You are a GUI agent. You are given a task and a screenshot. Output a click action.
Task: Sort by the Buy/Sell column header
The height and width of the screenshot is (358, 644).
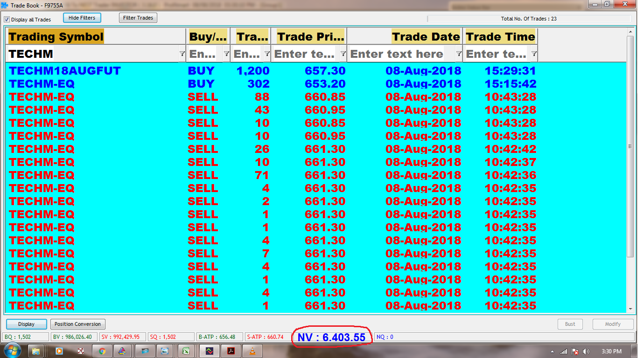click(208, 36)
